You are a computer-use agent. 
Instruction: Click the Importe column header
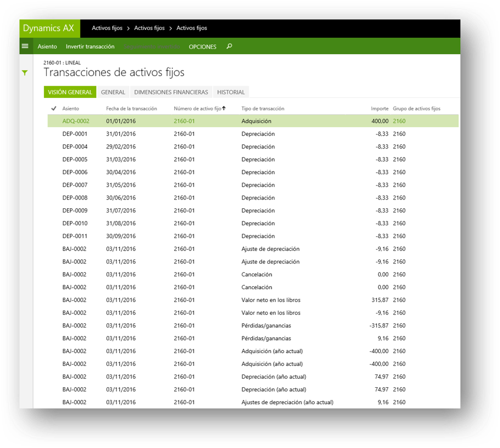coord(379,108)
